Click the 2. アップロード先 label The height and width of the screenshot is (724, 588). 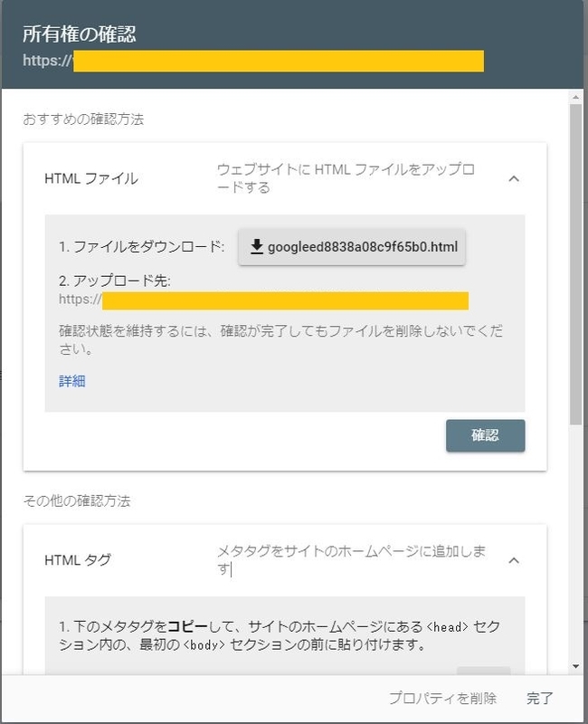(x=115, y=281)
